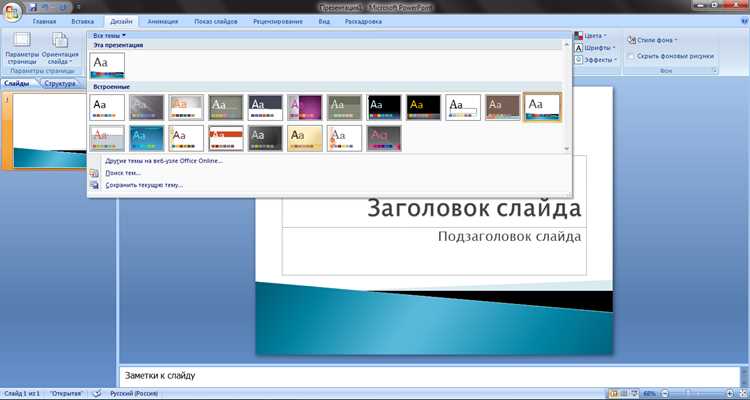Open the Page Setup (Параметры страницы) dialog
Screen dimensions: 750x400
coord(22,49)
